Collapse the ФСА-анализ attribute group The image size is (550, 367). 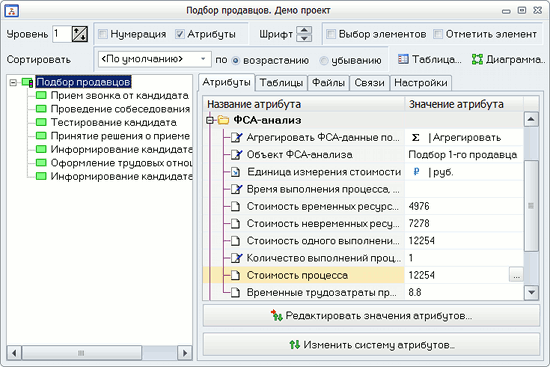(210, 120)
